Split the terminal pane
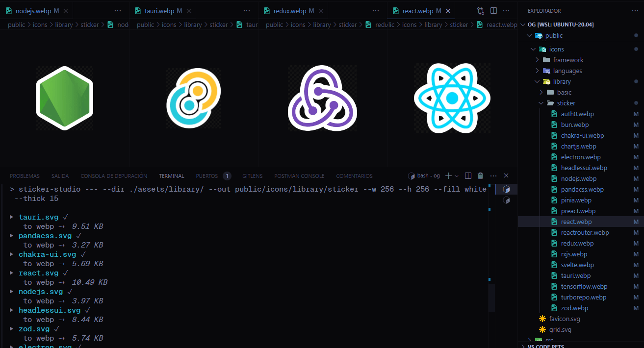The width and height of the screenshot is (644, 348). point(468,176)
